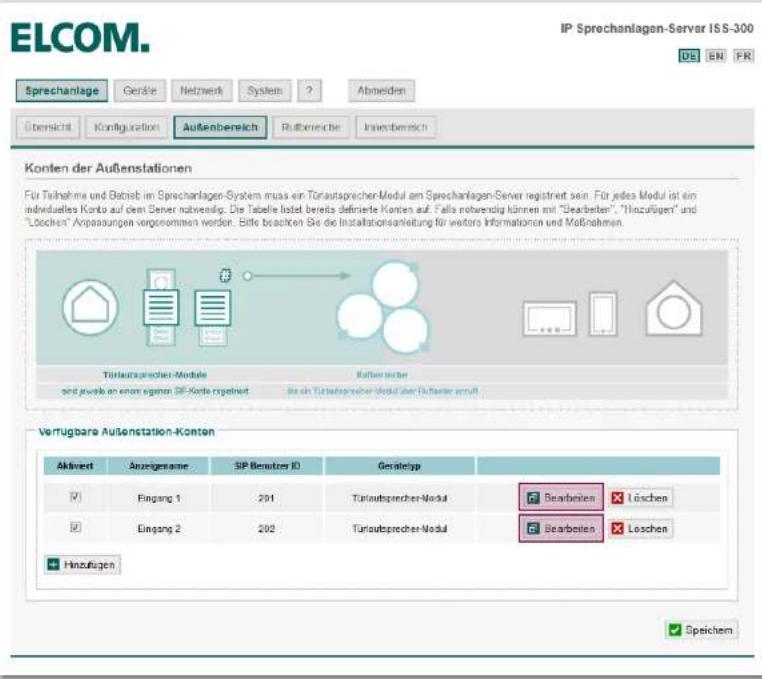This screenshot has height=679, width=762.
Task: Click the Anzeigename column header
Action: point(158,466)
